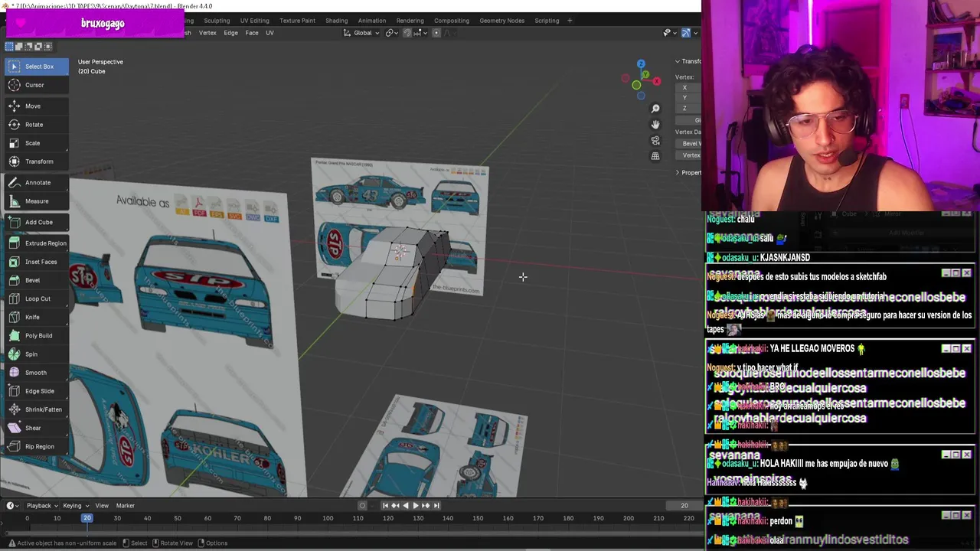980x551 pixels.
Task: Open the Global transform orientation dropdown
Action: pos(362,33)
